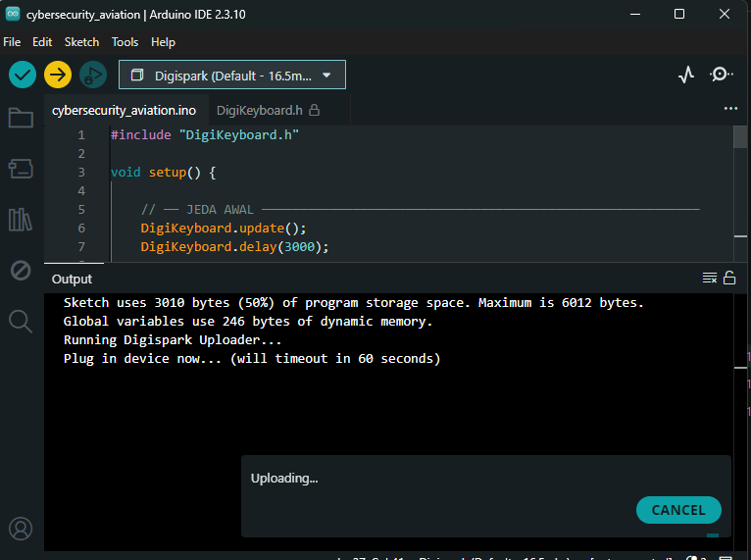Click line 1 include DigiKeyboard.h
The height and width of the screenshot is (560, 751).
coord(205,135)
